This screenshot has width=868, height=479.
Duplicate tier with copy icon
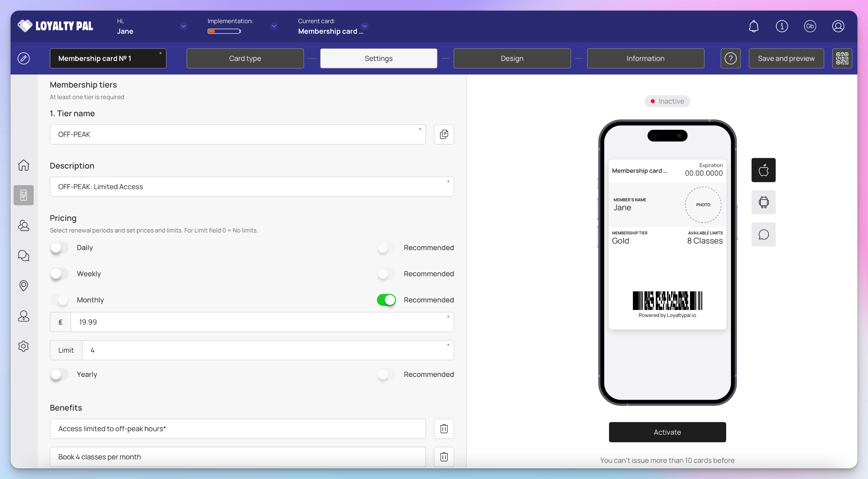pos(444,134)
